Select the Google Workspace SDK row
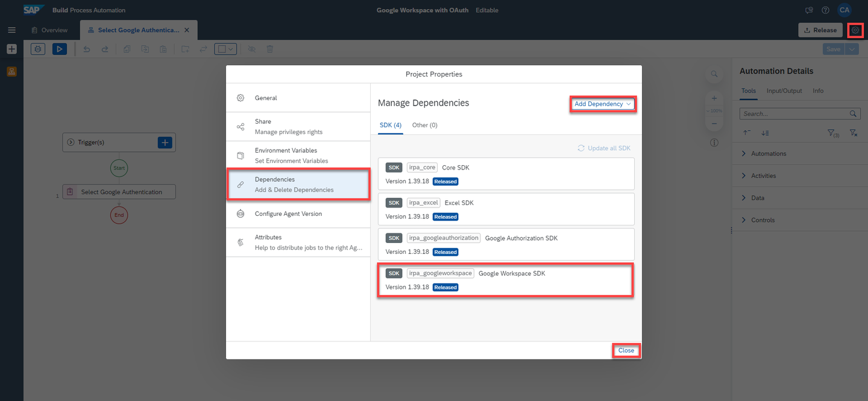868x401 pixels. [x=506, y=280]
